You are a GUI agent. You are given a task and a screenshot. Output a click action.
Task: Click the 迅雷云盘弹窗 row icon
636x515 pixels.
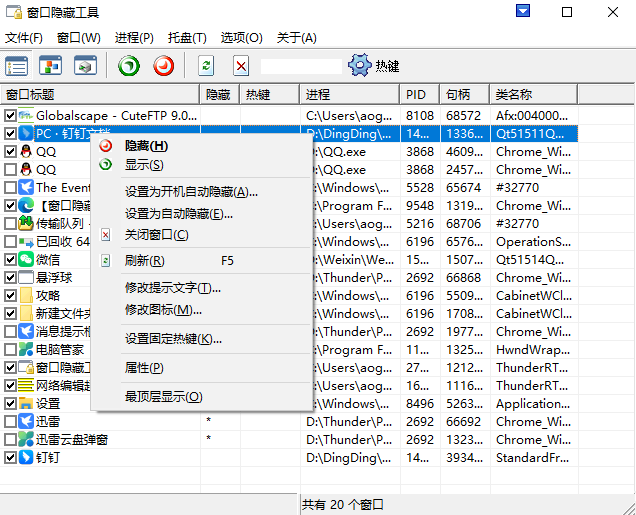26,439
